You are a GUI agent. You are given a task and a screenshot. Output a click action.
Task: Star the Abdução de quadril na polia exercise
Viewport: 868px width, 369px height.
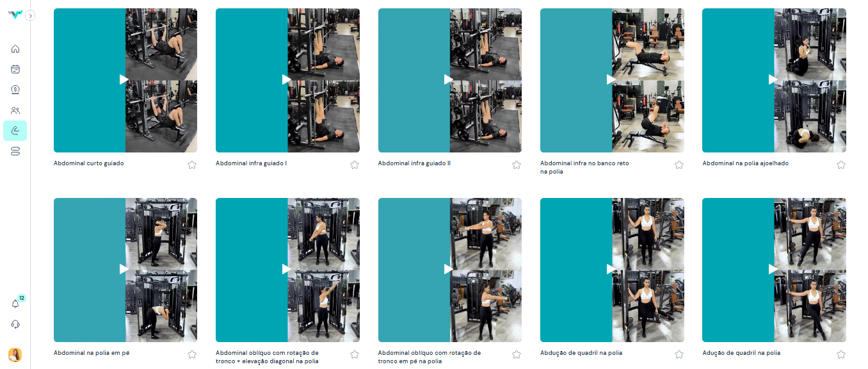click(679, 354)
